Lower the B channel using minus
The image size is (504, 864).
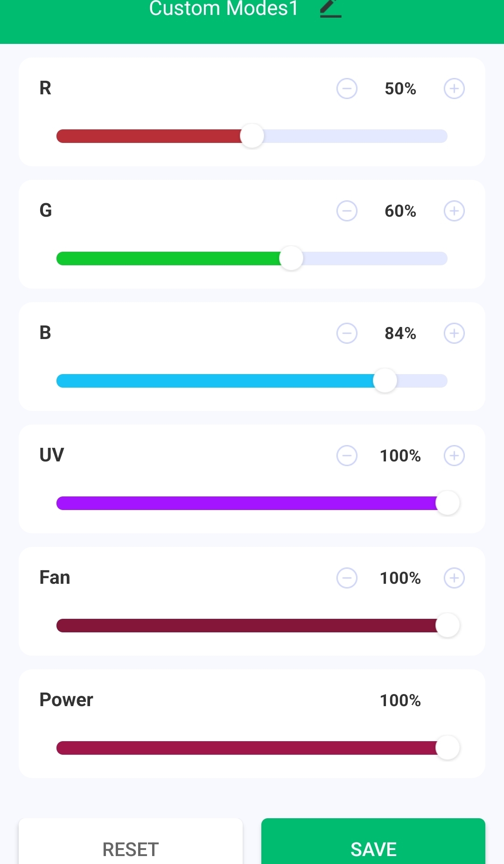click(x=347, y=333)
